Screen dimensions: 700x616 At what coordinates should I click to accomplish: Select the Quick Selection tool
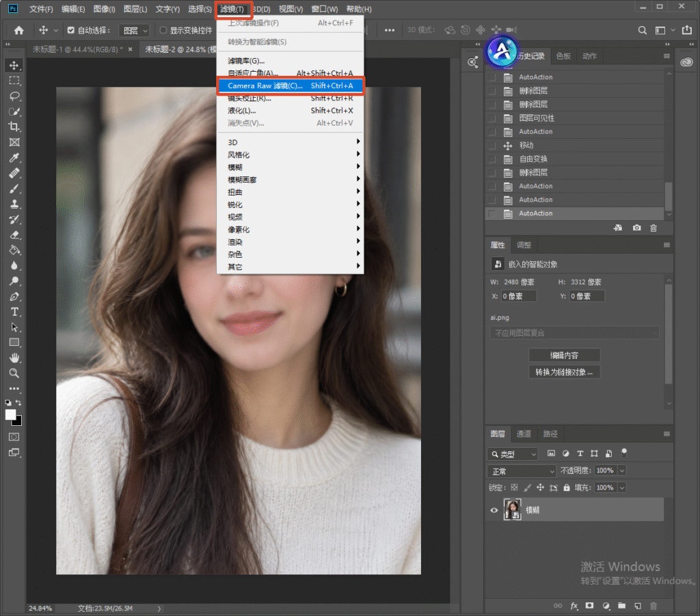pos(14,111)
